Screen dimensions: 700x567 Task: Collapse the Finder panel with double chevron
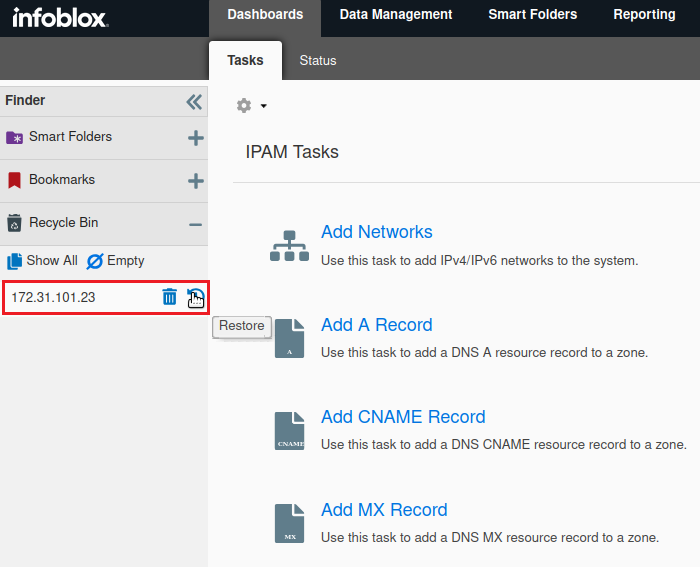point(194,101)
